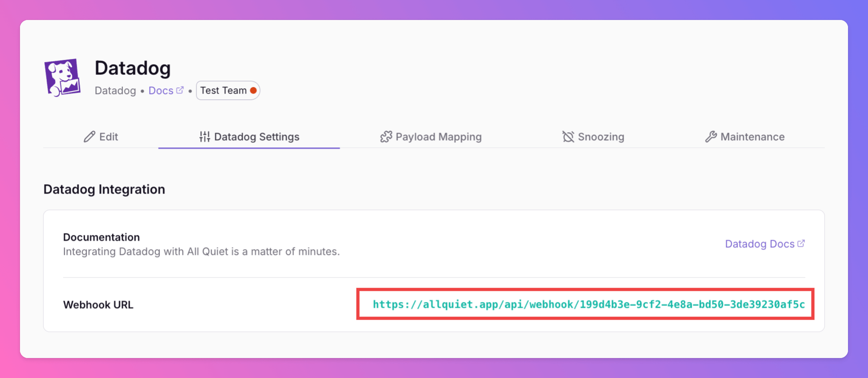
Task: Open the Snoozing tab
Action: pos(593,137)
